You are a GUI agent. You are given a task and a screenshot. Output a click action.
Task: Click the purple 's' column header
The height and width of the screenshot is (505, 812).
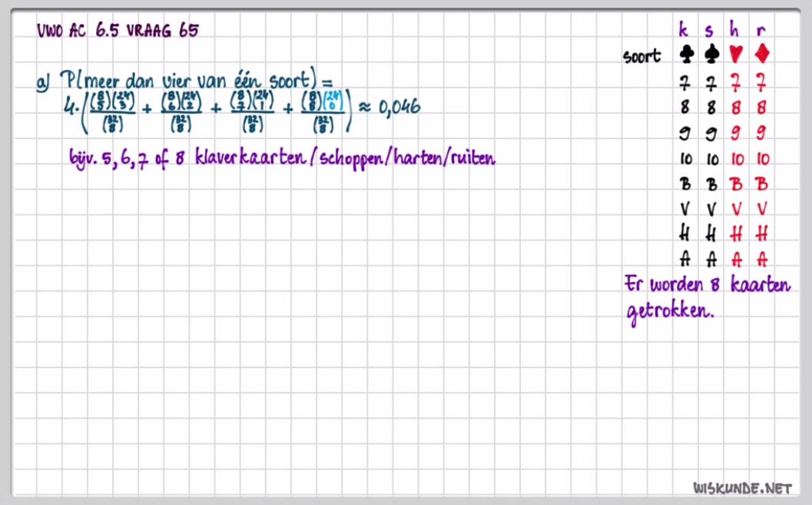709,31
